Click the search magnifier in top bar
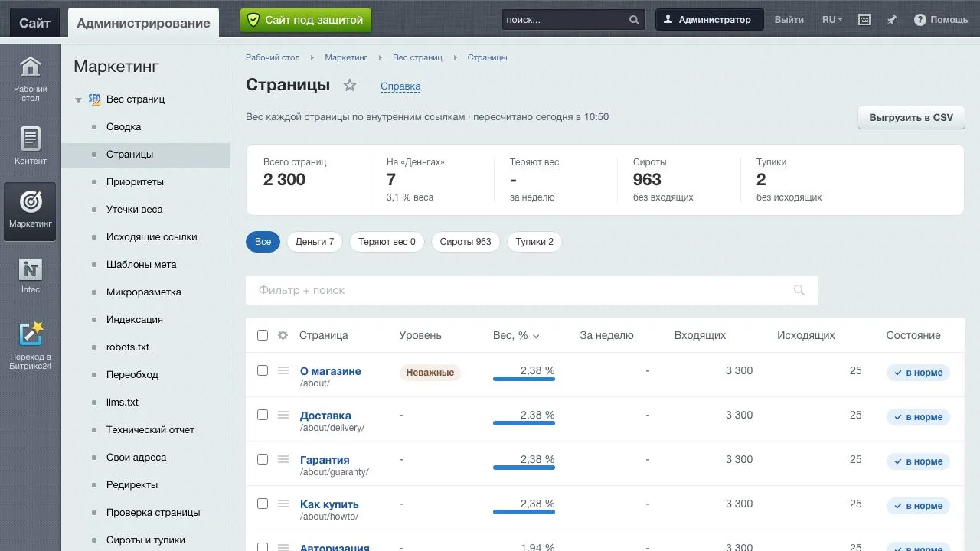The width and height of the screenshot is (980, 551). click(x=634, y=20)
